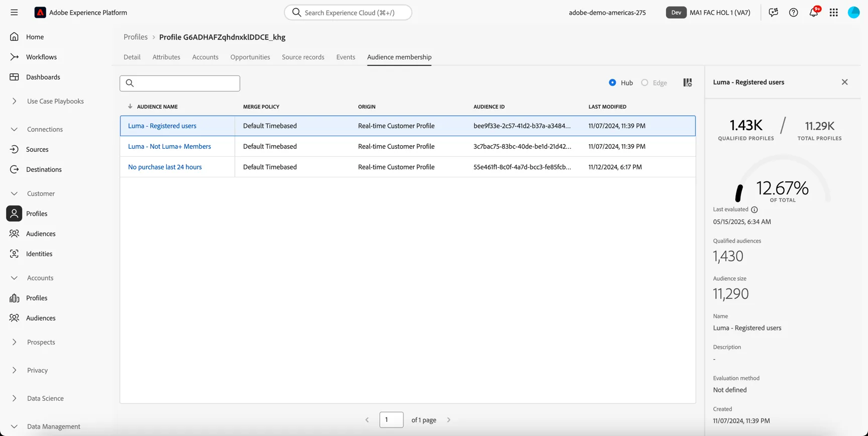
Task: Click the audience search field
Action: pyautogui.click(x=180, y=83)
